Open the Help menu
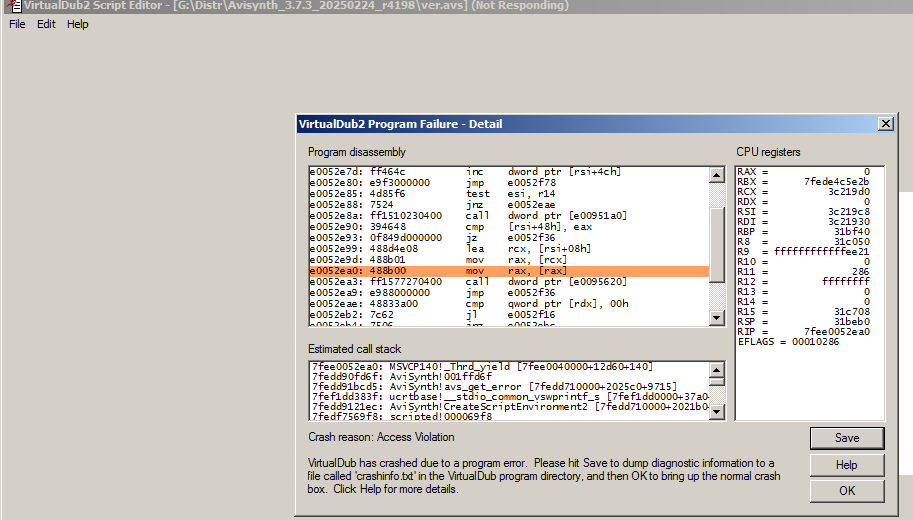The height and width of the screenshot is (520, 913). point(77,24)
